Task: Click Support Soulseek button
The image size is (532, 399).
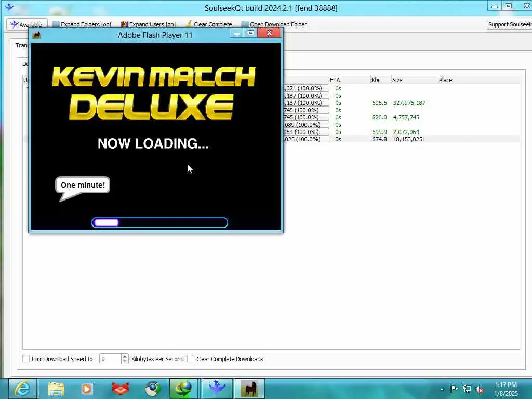Action: [509, 24]
